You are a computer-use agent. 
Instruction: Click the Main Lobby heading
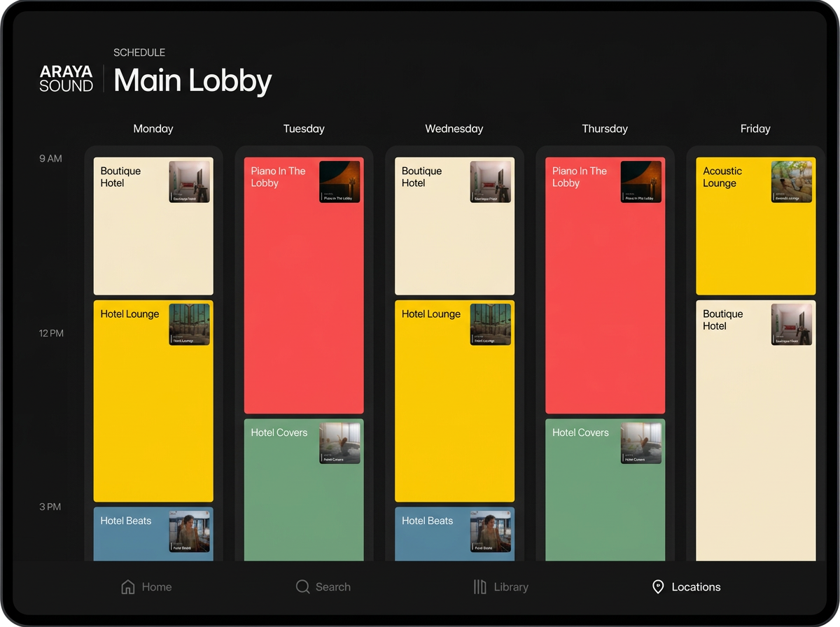(x=192, y=81)
